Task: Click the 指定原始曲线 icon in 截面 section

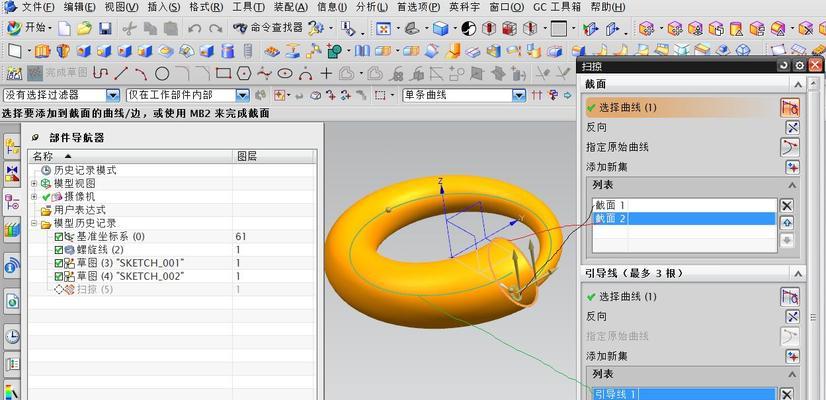Action: (791, 147)
